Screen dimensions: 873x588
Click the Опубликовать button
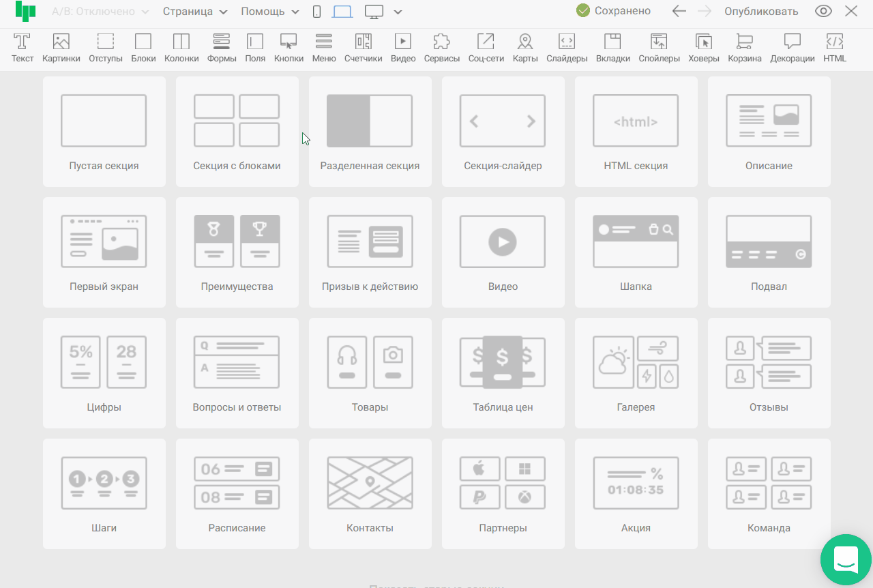click(x=761, y=12)
